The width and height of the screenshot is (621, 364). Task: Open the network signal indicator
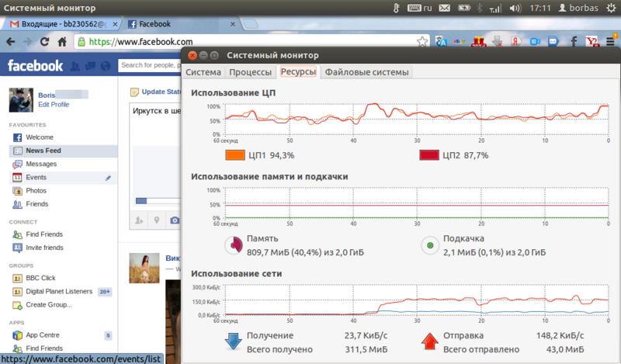click(x=495, y=8)
